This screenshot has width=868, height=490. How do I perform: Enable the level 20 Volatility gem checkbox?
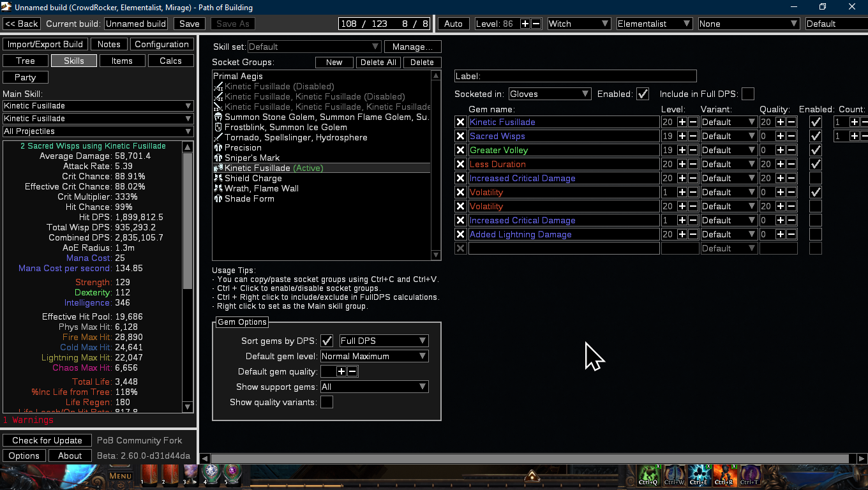click(x=816, y=206)
